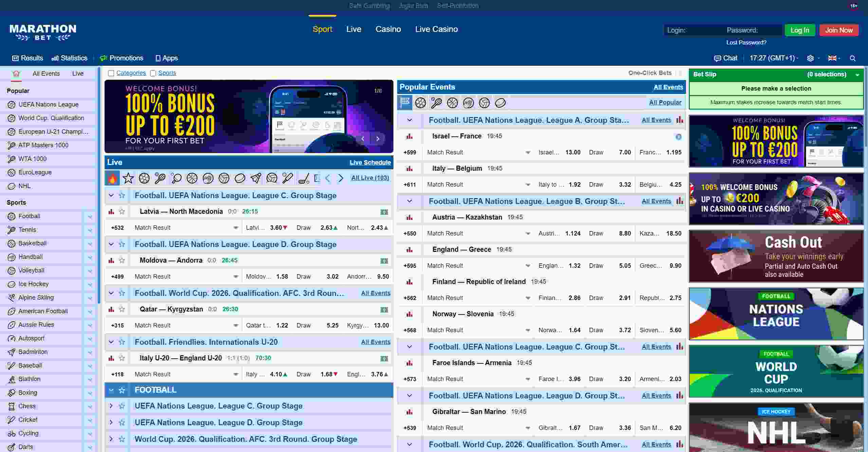The width and height of the screenshot is (868, 452).
Task: Click the home icon in left sidebar
Action: [16, 74]
